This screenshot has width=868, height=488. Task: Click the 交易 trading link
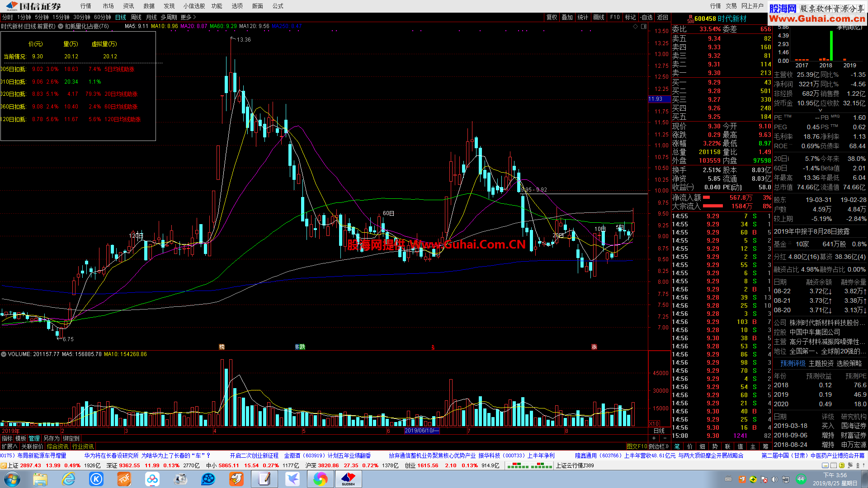click(x=731, y=6)
